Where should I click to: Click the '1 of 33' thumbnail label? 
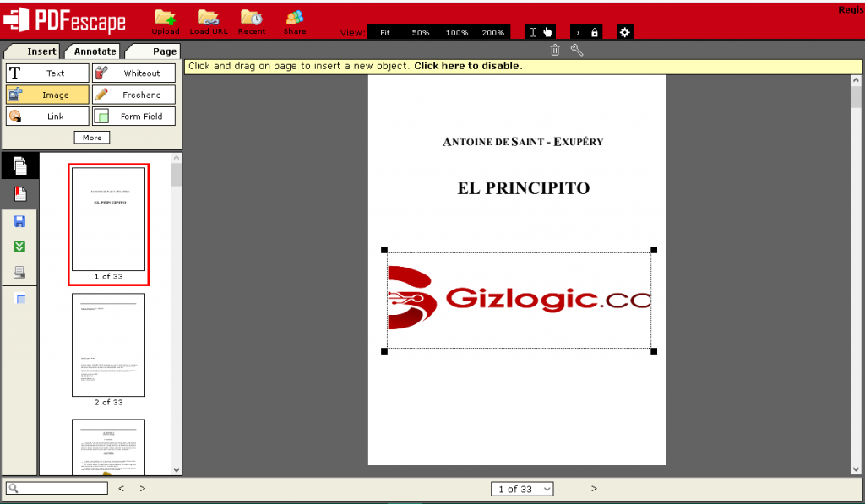click(x=109, y=276)
